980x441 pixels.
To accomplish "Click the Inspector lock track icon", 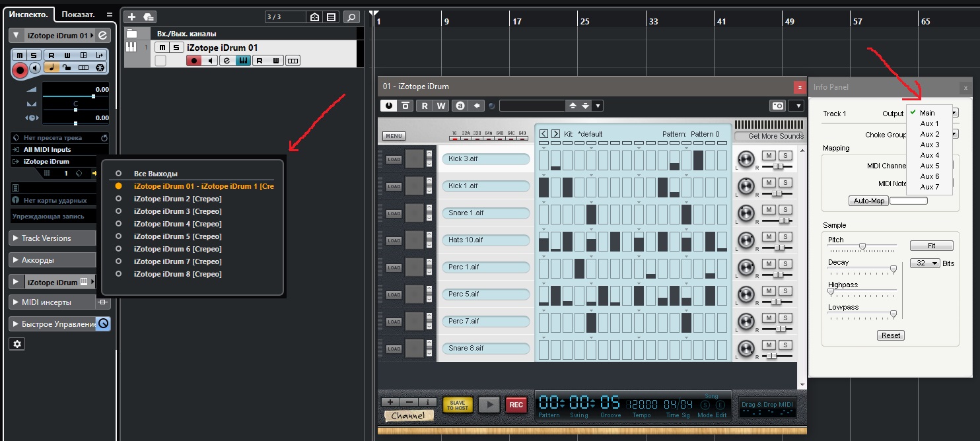I will point(67,67).
